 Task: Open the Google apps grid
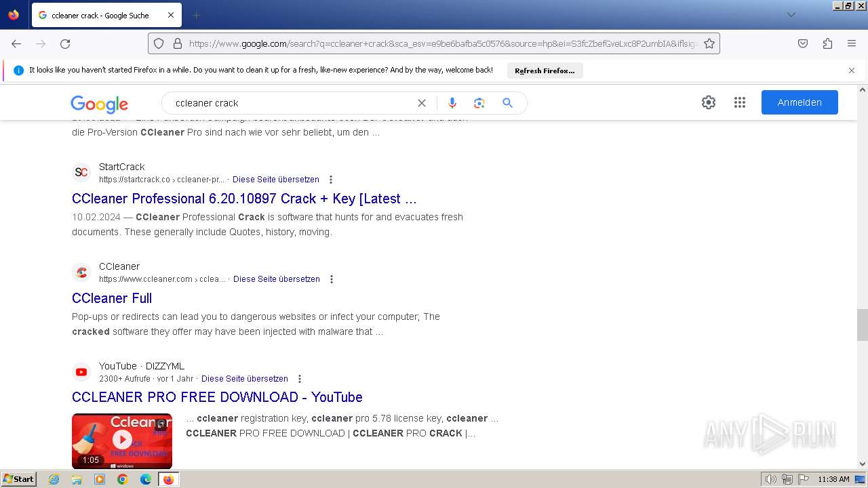(x=740, y=102)
